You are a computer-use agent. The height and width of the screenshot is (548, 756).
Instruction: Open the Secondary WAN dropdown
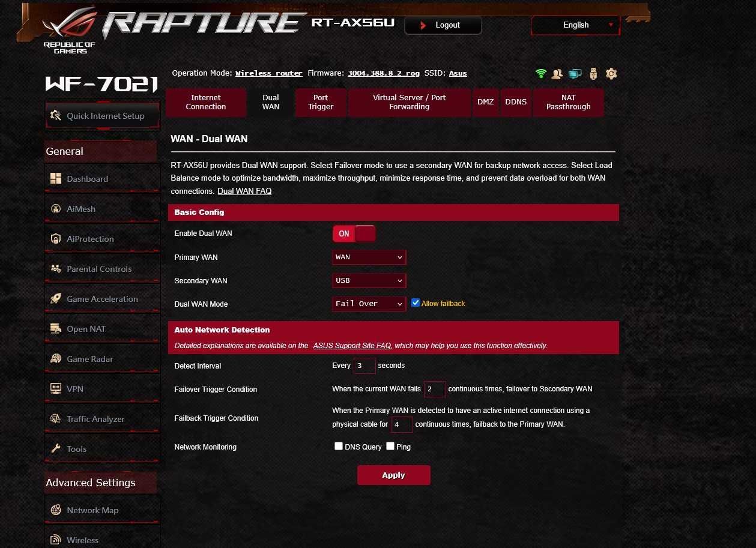pyautogui.click(x=369, y=280)
